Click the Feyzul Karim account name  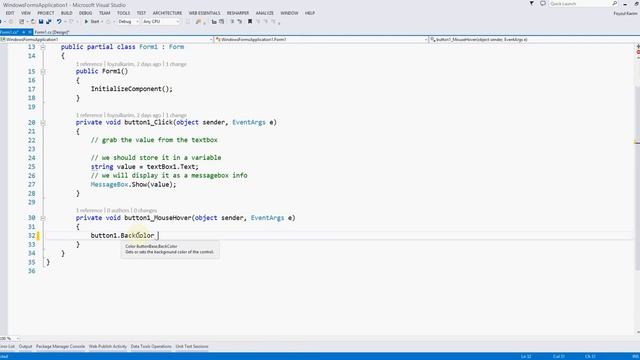[x=626, y=13]
